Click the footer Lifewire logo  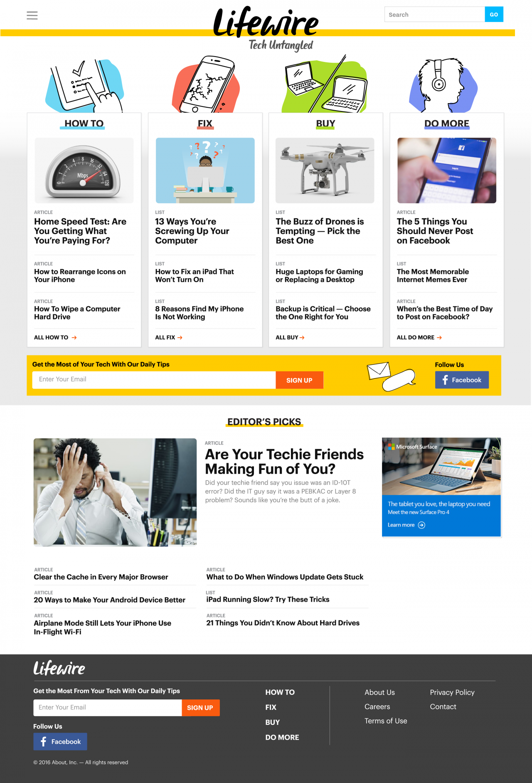click(59, 668)
